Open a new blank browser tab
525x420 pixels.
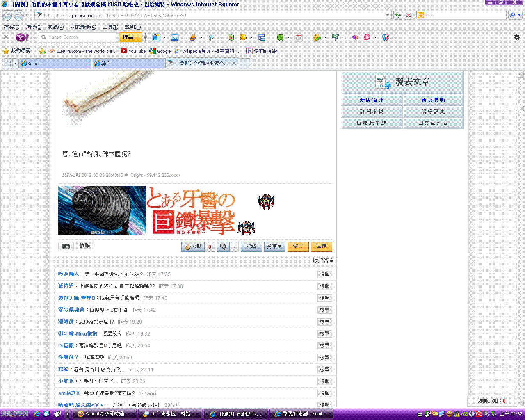coord(244,64)
